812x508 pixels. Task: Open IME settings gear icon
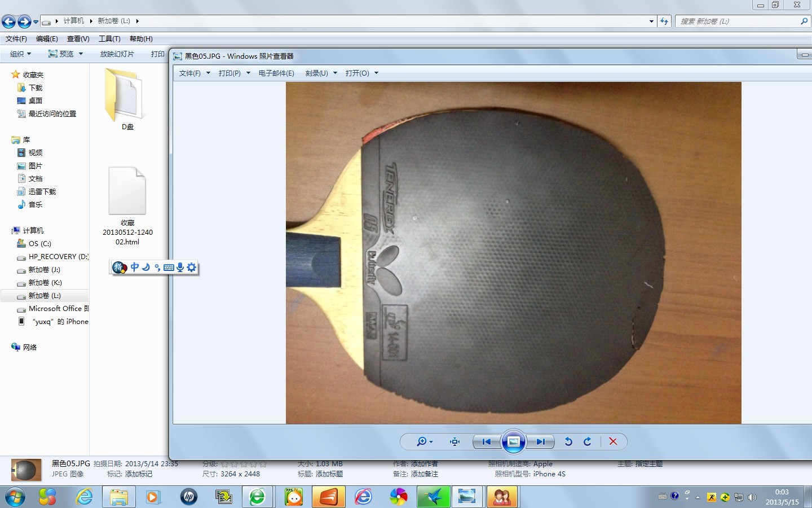pos(192,267)
